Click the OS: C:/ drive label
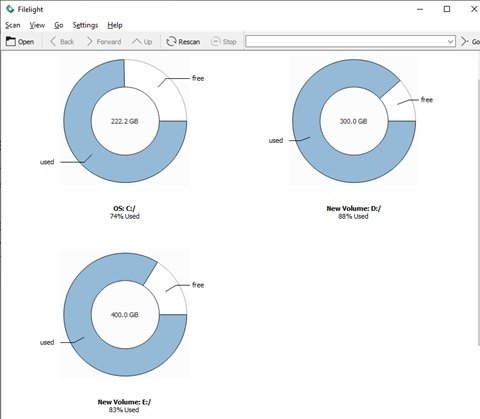 point(124,208)
